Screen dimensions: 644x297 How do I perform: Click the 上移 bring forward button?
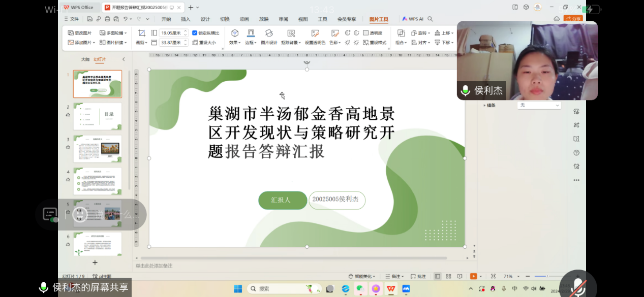point(443,33)
